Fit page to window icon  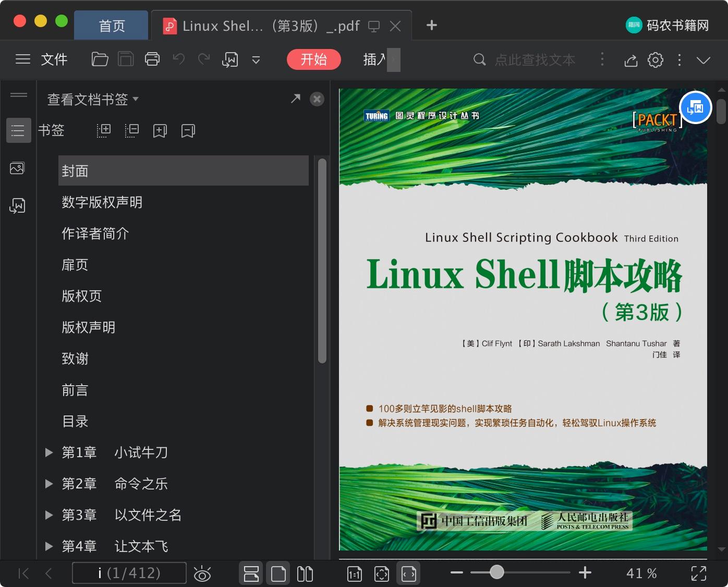(x=382, y=574)
